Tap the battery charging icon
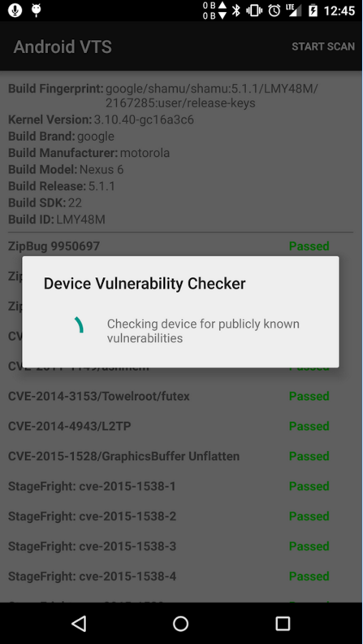 point(313,11)
